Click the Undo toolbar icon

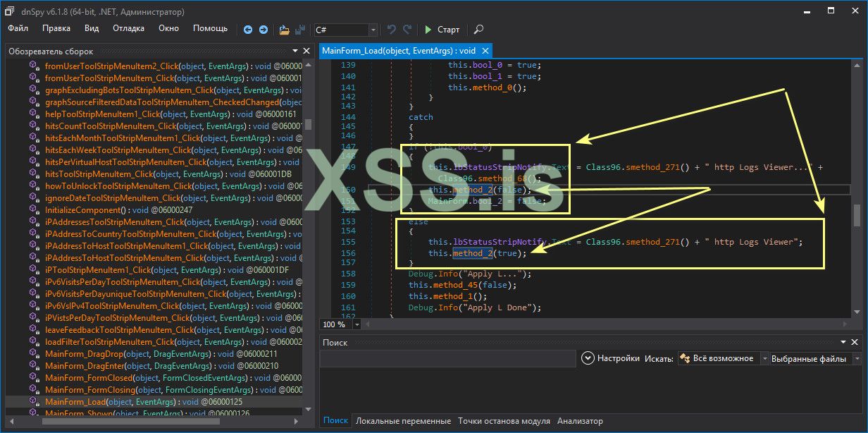392,30
